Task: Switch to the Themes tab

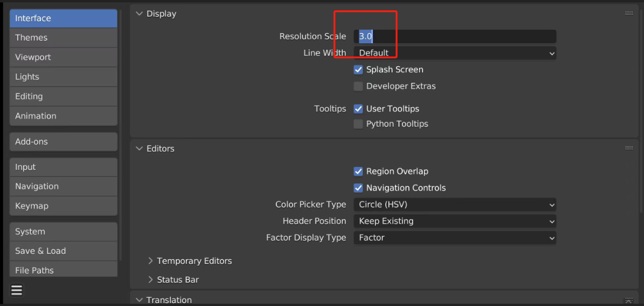Action: click(x=63, y=38)
